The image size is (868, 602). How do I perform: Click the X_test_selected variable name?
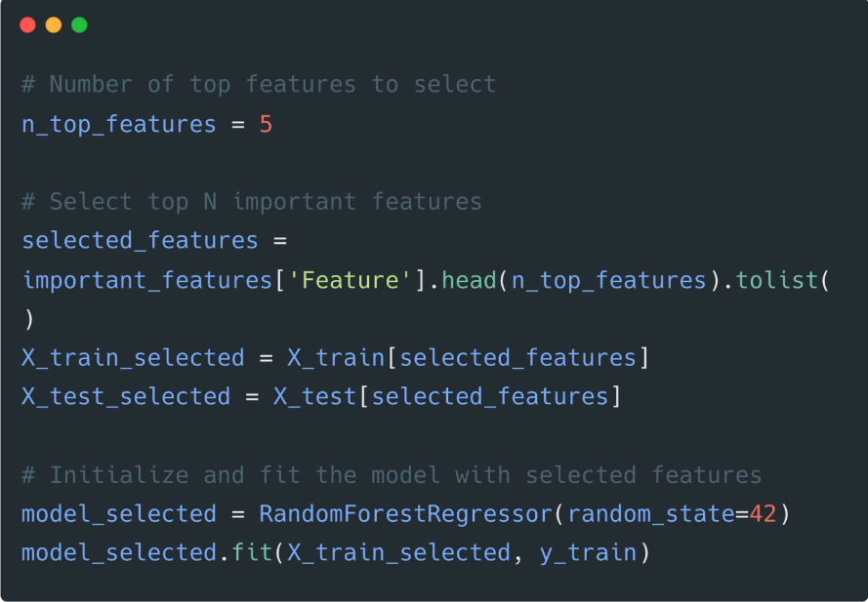pyautogui.click(x=126, y=397)
